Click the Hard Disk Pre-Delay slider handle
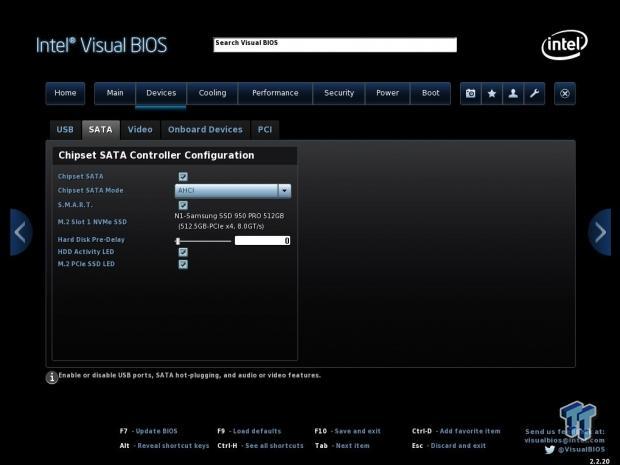The height and width of the screenshot is (465, 620). click(x=178, y=241)
